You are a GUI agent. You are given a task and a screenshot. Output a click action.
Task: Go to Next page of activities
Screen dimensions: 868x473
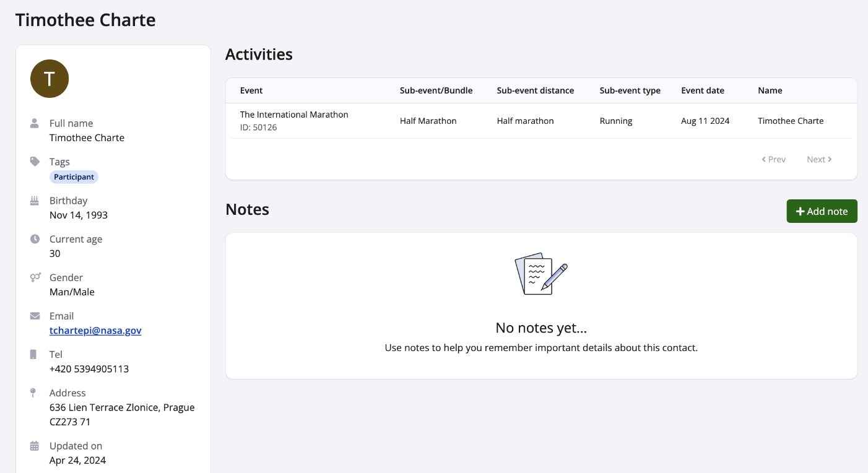tap(819, 160)
